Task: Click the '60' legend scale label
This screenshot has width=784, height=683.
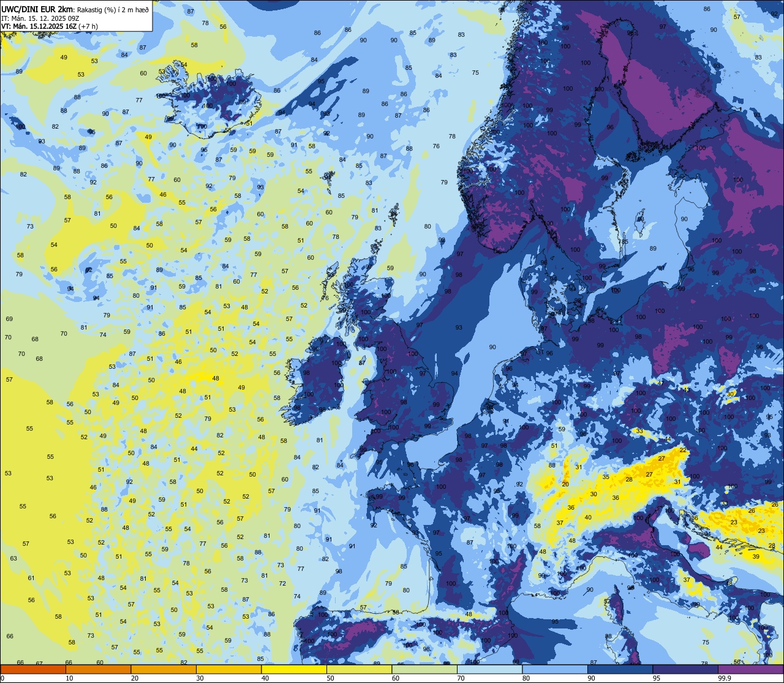Action: 395,677
